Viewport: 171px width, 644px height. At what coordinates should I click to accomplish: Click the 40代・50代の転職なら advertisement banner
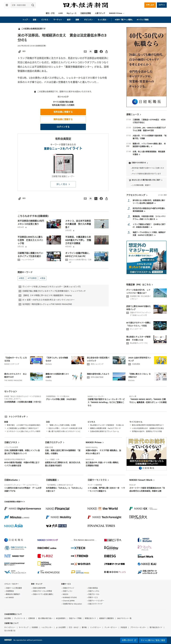coord(146,67)
